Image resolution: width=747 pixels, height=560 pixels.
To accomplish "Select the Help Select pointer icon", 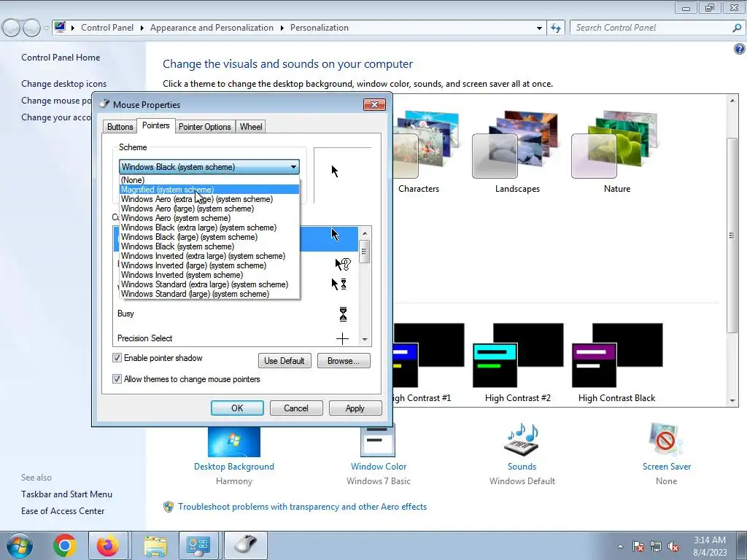I will [x=343, y=263].
